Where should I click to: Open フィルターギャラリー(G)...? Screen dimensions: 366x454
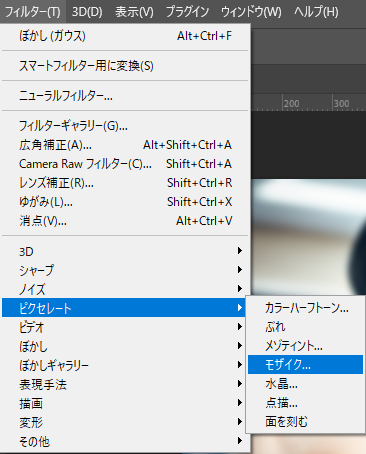pyautogui.click(x=125, y=126)
